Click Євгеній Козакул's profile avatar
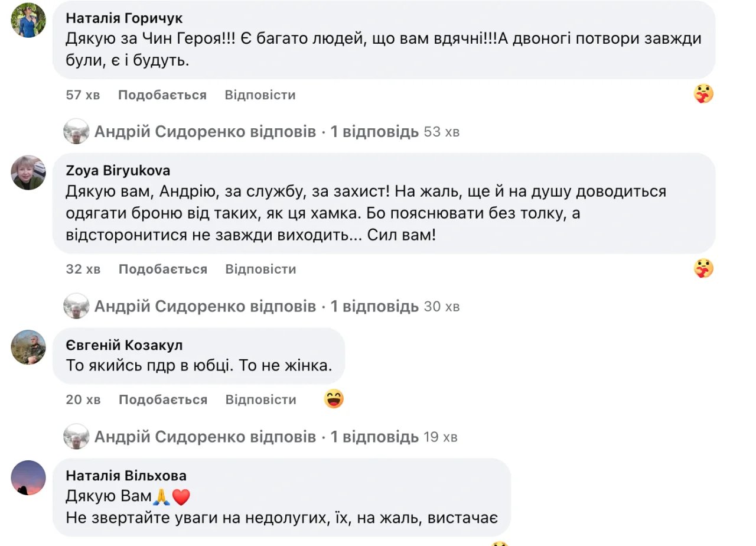The width and height of the screenshot is (756, 546). (x=28, y=347)
